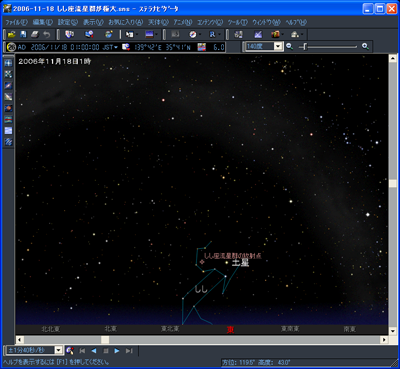
Task: Click the Leonid radiant point marker
Action: pyautogui.click(x=202, y=262)
